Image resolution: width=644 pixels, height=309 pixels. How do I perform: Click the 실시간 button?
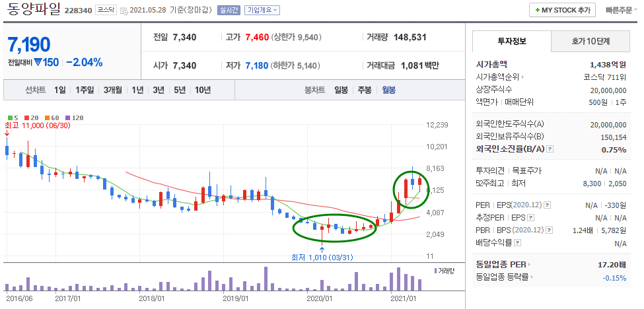(x=229, y=11)
